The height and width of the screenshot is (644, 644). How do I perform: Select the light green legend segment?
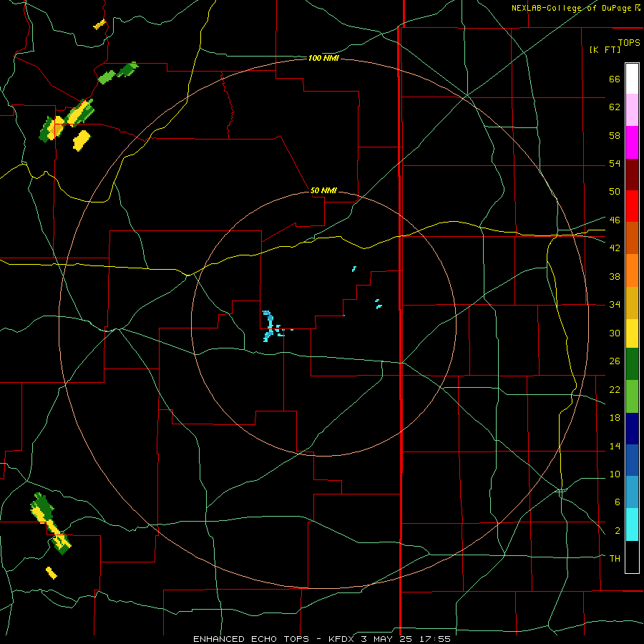pos(632,396)
